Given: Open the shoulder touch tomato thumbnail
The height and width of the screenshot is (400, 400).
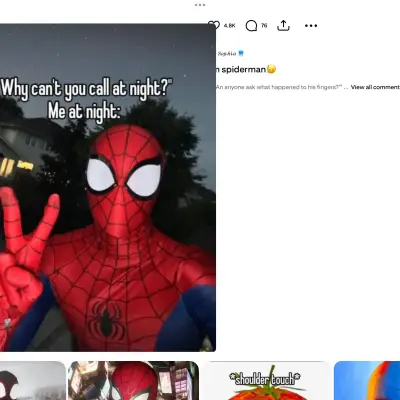Looking at the screenshot, I should pyautogui.click(x=266, y=381).
